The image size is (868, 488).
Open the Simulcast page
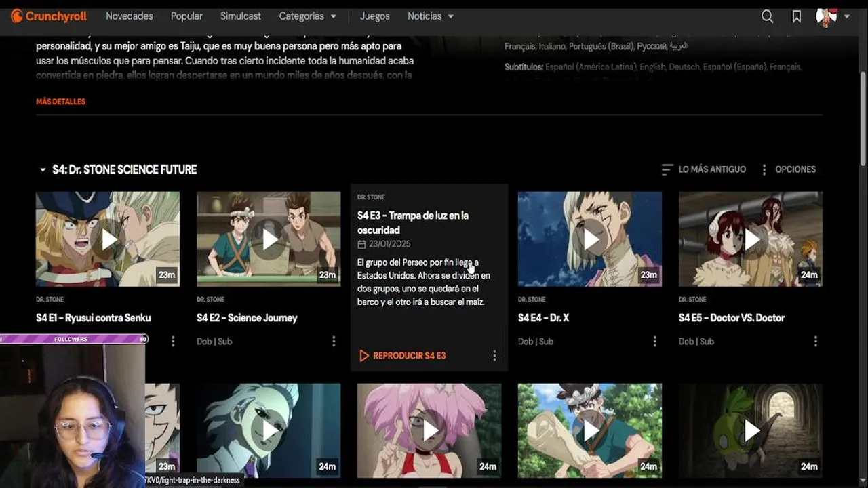[241, 16]
